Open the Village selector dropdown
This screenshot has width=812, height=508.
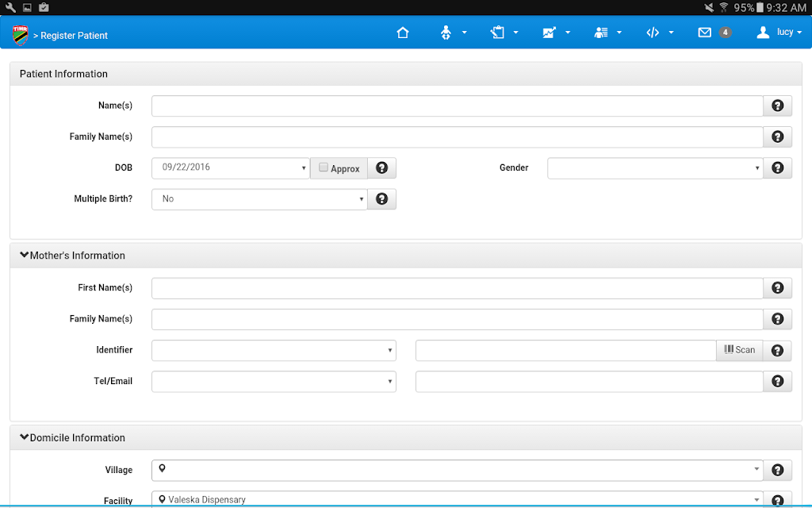[x=458, y=470]
